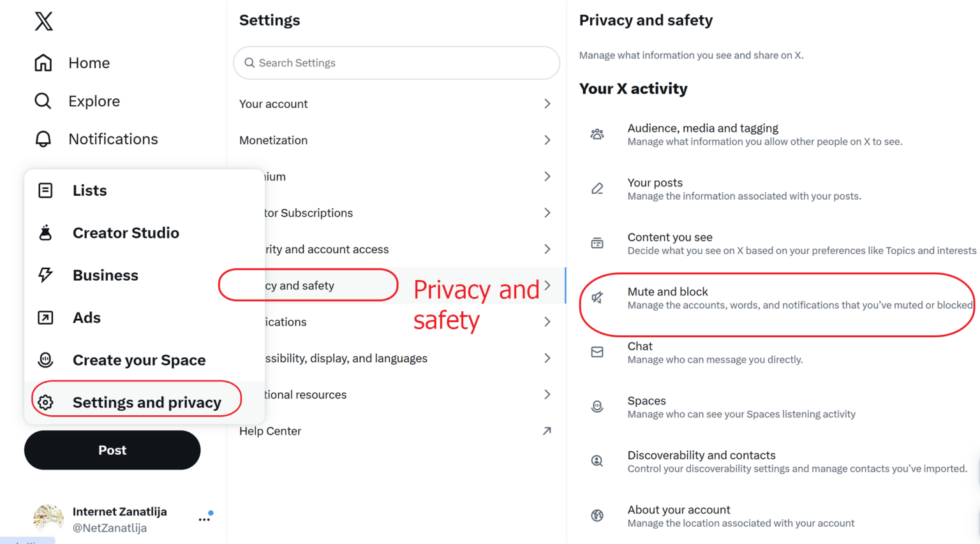The width and height of the screenshot is (980, 544).
Task: Expand Monetization settings chevron
Action: tap(547, 140)
